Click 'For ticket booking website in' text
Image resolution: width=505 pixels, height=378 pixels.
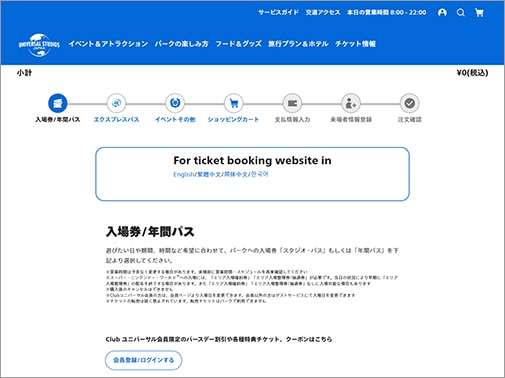click(x=252, y=161)
